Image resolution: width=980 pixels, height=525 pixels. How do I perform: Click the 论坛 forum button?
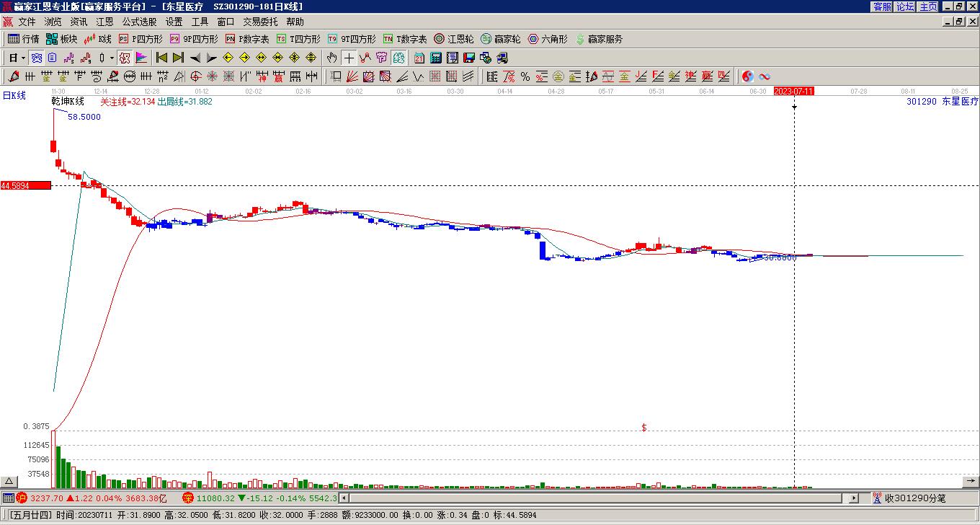(x=905, y=6)
